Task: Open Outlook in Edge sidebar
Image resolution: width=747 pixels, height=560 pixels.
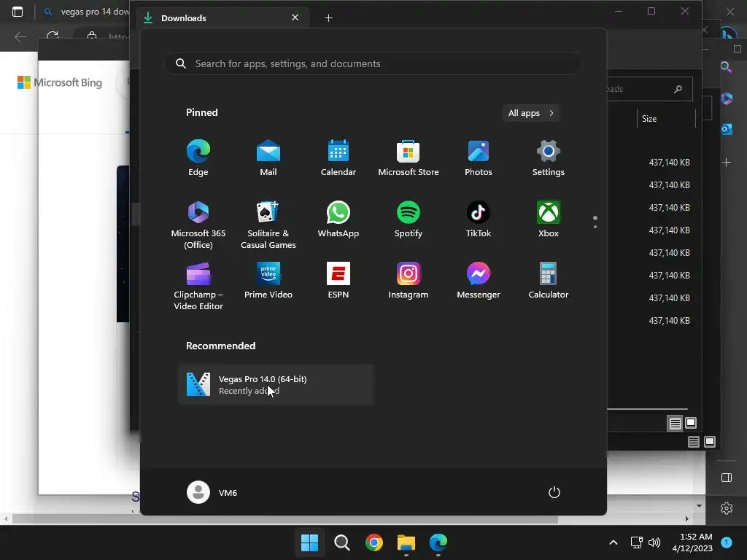Action: point(727,129)
